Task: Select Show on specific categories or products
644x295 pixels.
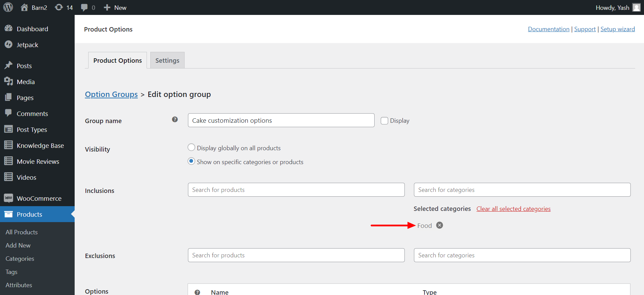Action: 191,161
